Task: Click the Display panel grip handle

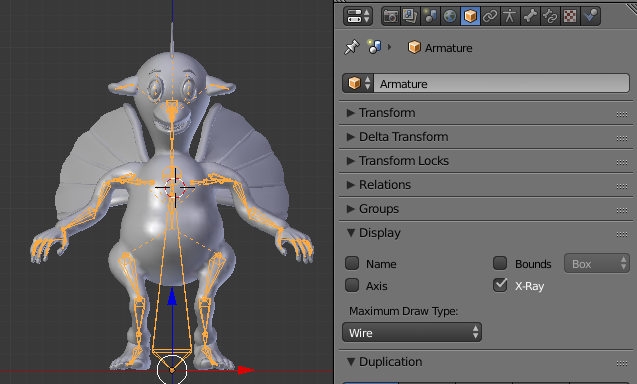Action: click(622, 234)
